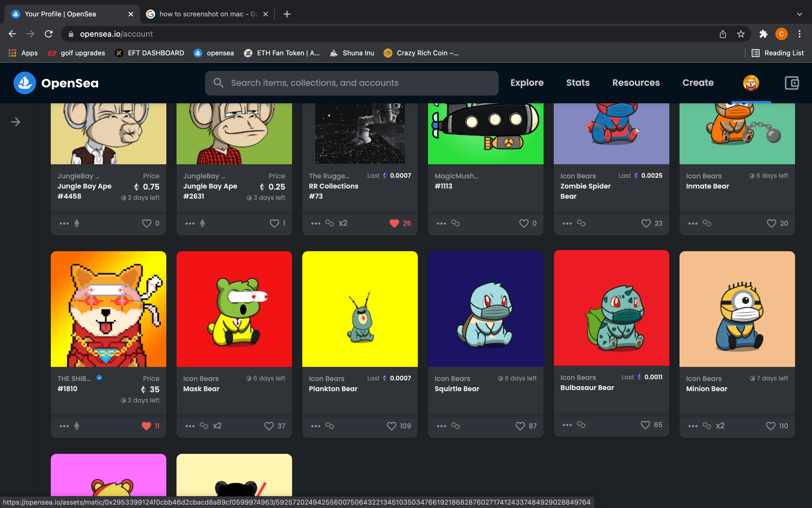Screen dimensions: 812x508
Task: Click the verified badge next to THE SHIB
Action: 99,378
